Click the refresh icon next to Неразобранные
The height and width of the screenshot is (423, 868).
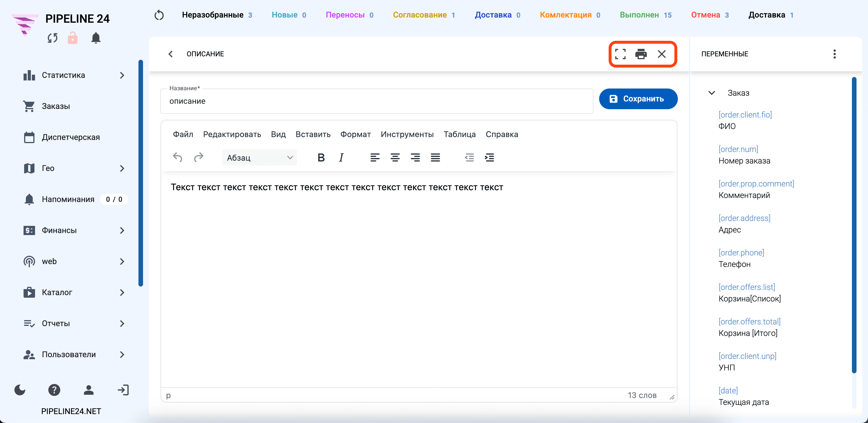(x=159, y=15)
